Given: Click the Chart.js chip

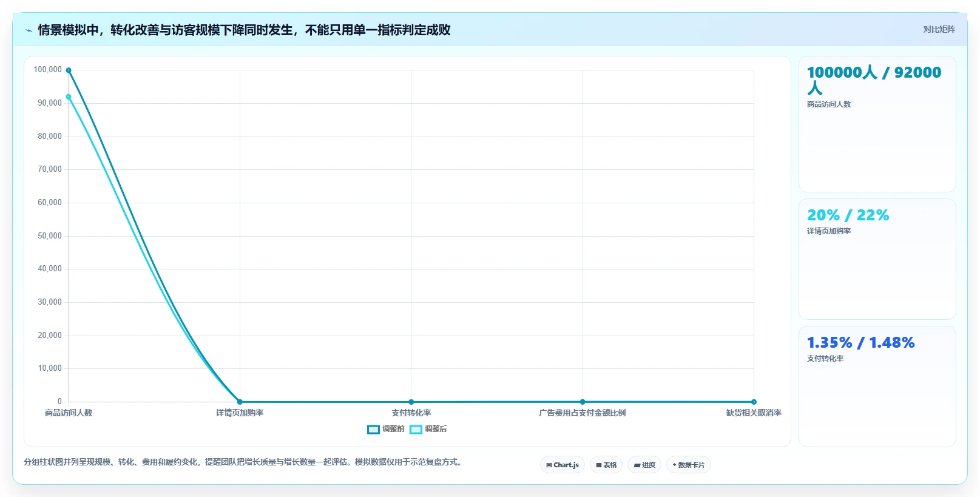Looking at the screenshot, I should click(563, 465).
